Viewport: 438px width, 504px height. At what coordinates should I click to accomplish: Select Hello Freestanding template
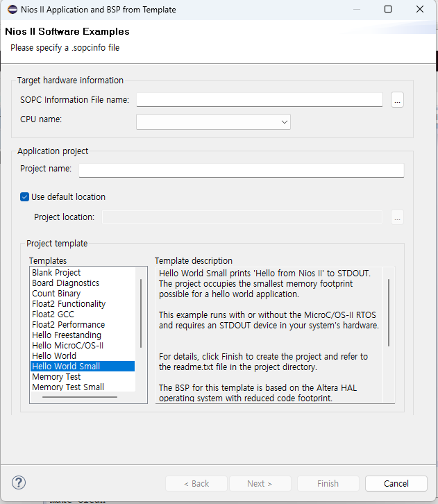click(x=83, y=335)
